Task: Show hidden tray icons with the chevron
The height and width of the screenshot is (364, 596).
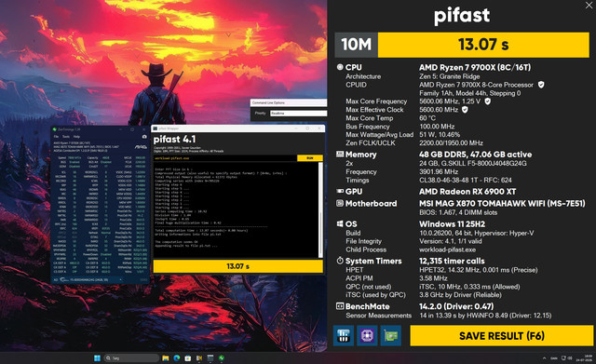Action: coord(544,357)
